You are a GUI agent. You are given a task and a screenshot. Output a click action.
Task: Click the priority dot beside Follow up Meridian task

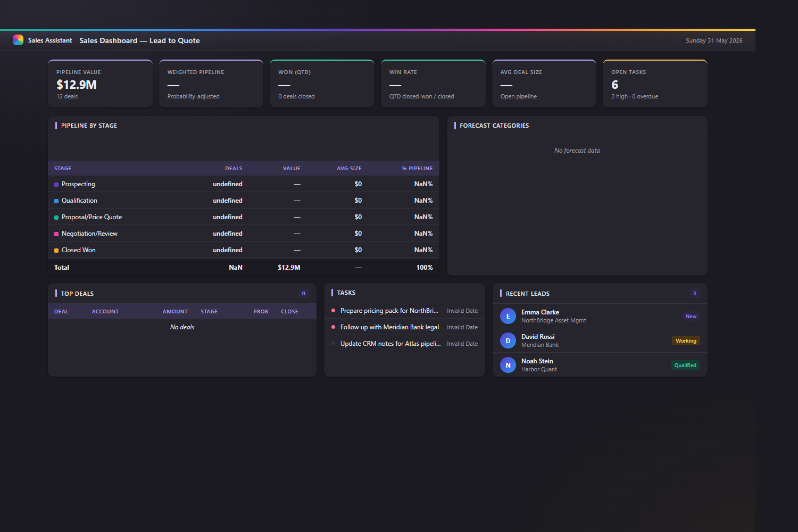pos(333,327)
